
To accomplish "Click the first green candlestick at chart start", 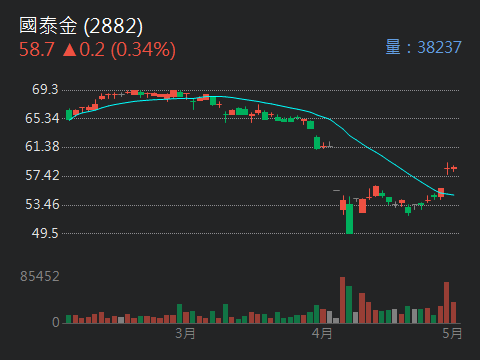I will click(x=69, y=114).
